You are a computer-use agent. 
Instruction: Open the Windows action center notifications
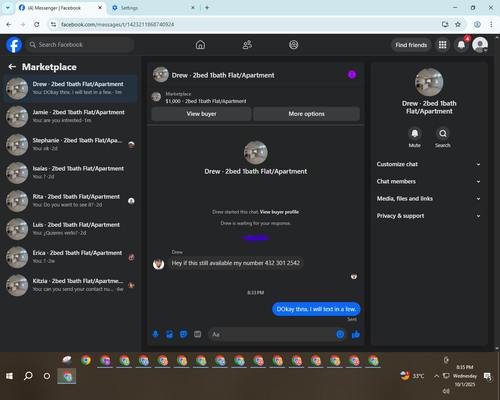pos(488,377)
